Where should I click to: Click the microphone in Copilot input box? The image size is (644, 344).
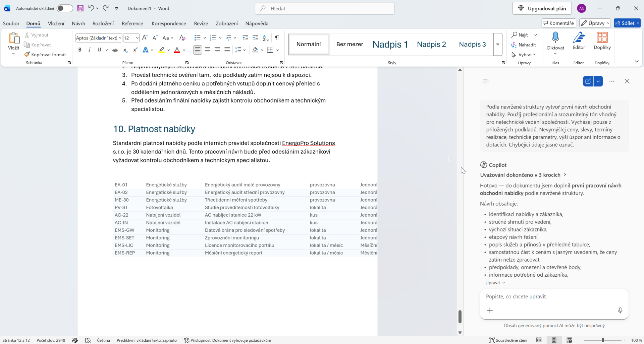620,311
